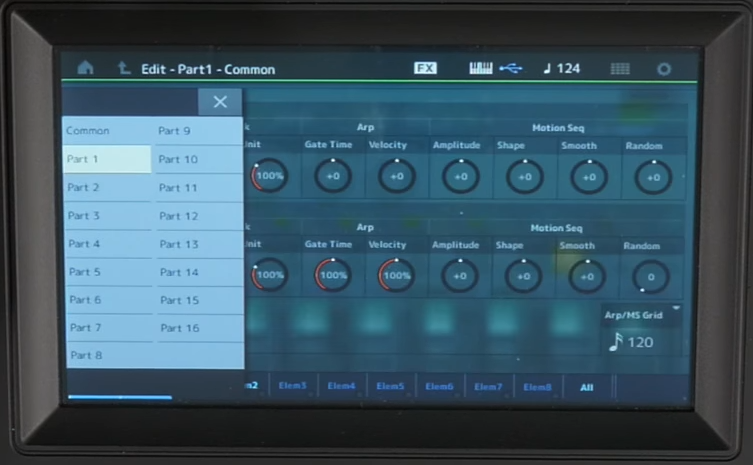Select bottom row Unit knob at 100%
Viewport: 753px width, 465px height.
coord(269,275)
